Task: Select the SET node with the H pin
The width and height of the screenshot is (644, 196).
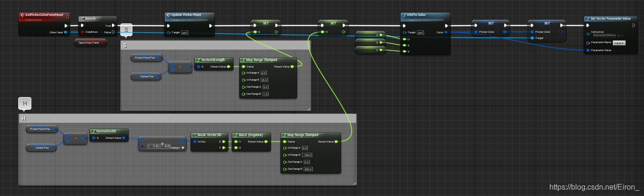Action: tap(333, 28)
